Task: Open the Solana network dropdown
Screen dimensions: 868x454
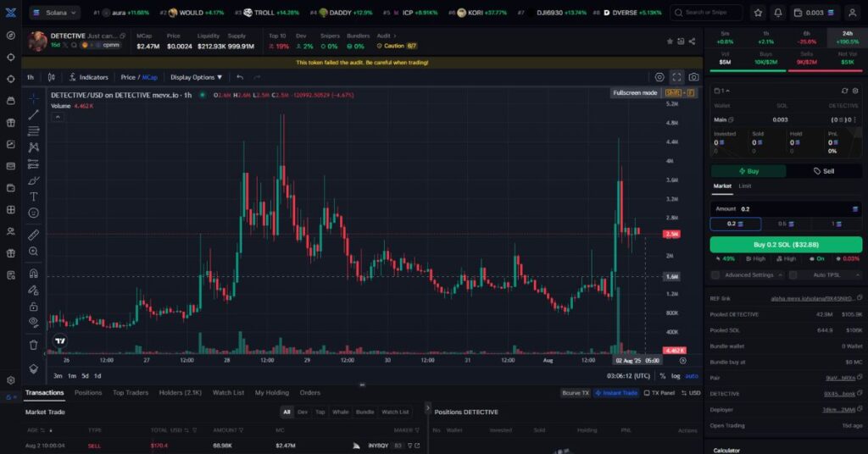Action: click(x=54, y=12)
